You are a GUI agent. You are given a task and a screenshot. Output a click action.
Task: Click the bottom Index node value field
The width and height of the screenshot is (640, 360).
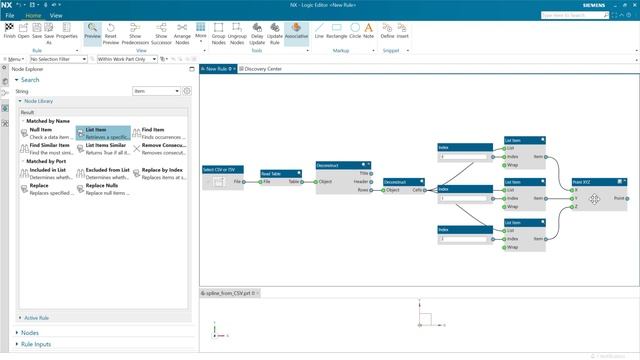point(463,239)
